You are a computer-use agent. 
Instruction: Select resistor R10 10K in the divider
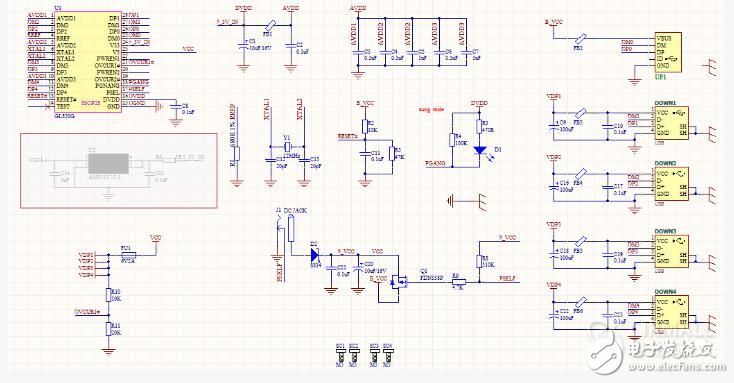(x=109, y=295)
